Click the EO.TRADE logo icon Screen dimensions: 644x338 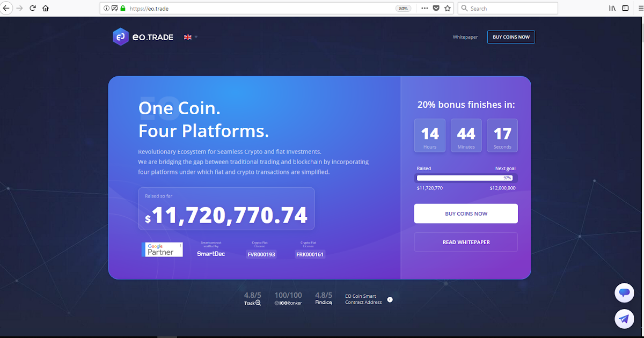pos(120,36)
